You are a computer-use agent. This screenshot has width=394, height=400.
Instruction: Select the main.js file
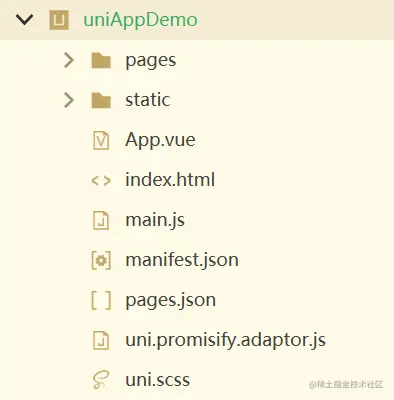coord(155,220)
